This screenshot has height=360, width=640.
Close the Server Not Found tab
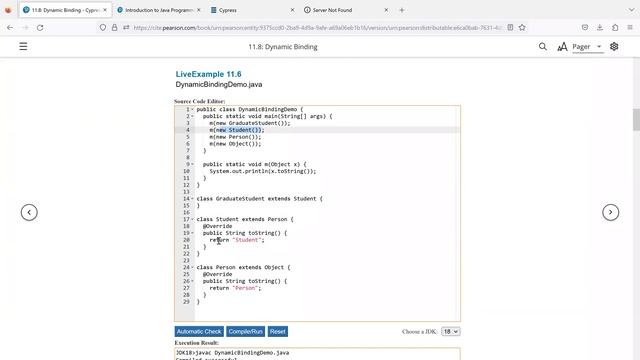(x=386, y=10)
